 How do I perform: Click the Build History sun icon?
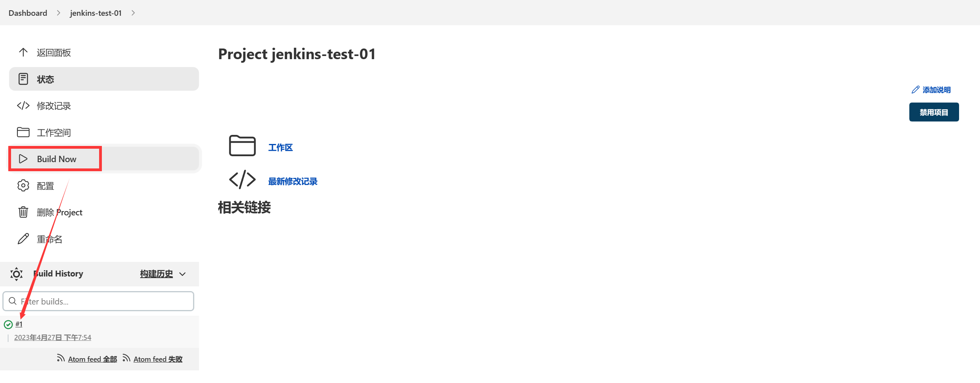(x=16, y=274)
